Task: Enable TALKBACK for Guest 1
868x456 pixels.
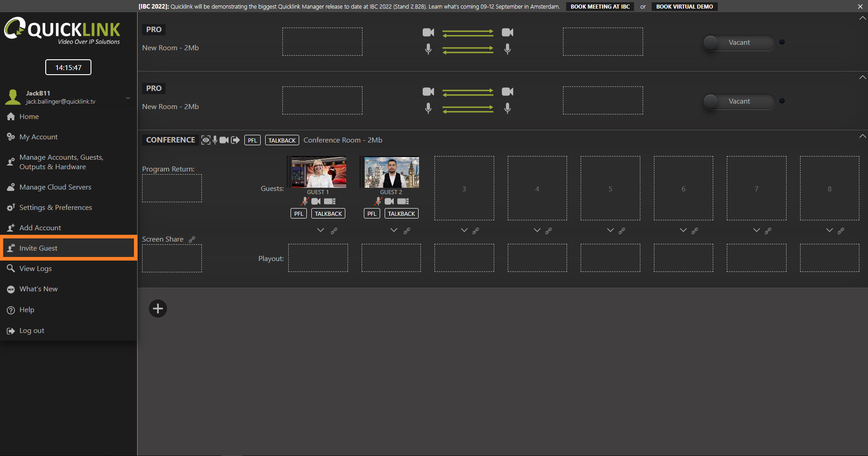Action: 329,214
